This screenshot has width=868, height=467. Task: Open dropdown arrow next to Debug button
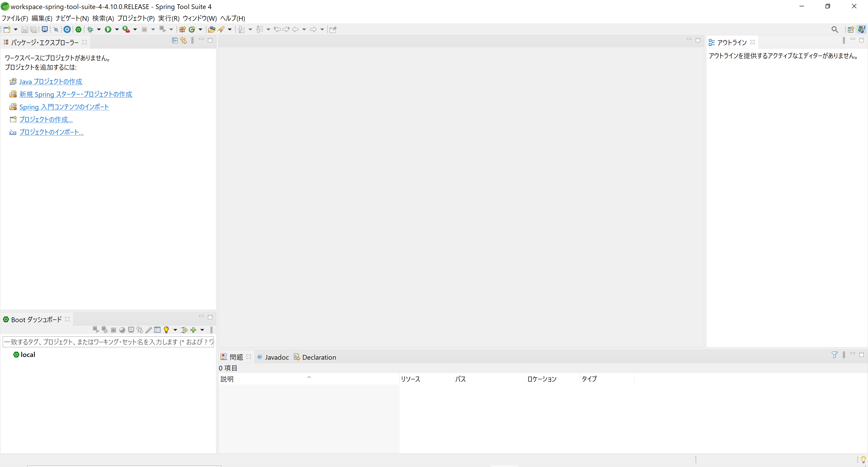pyautogui.click(x=99, y=30)
